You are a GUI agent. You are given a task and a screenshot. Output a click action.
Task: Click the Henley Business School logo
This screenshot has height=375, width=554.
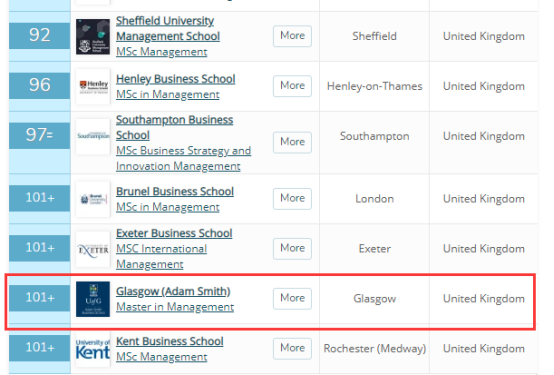click(93, 87)
